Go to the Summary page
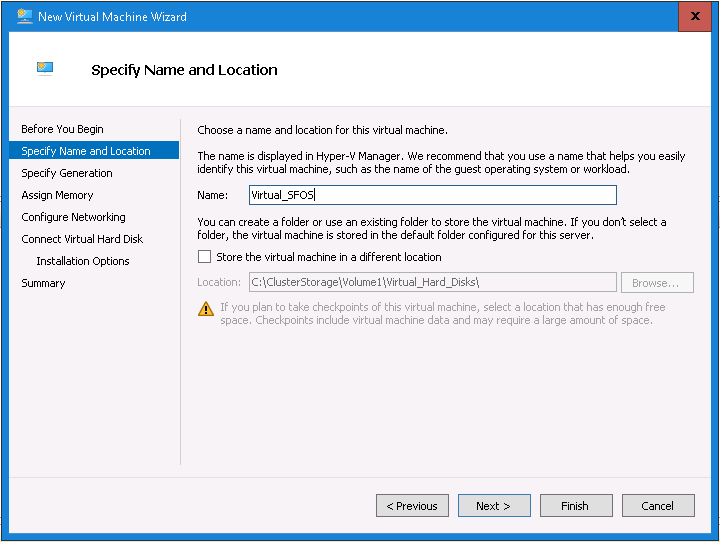 43,283
